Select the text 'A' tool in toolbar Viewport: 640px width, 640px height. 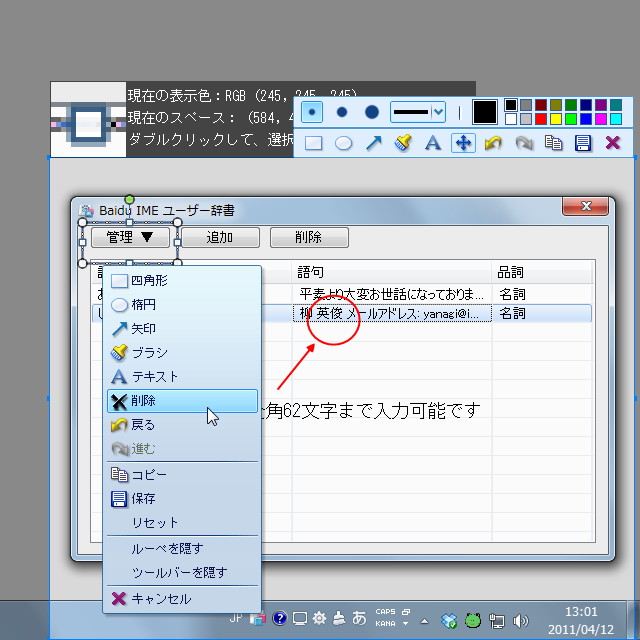(433, 143)
